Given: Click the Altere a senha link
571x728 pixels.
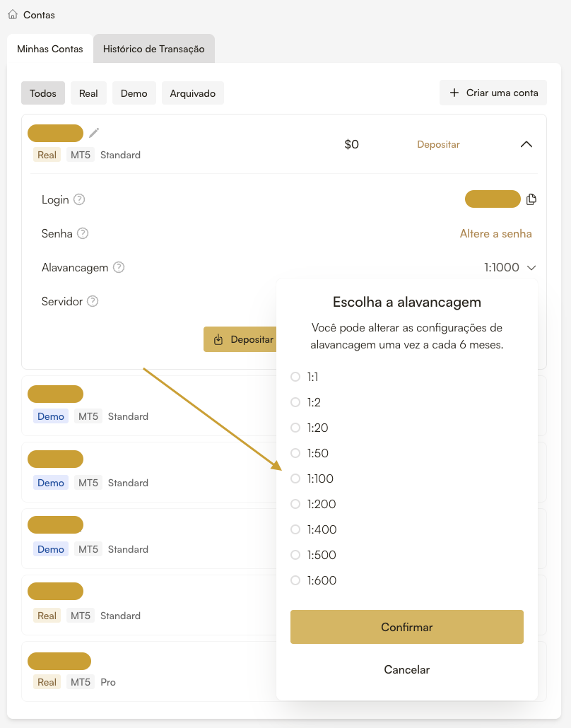Looking at the screenshot, I should click(x=495, y=233).
